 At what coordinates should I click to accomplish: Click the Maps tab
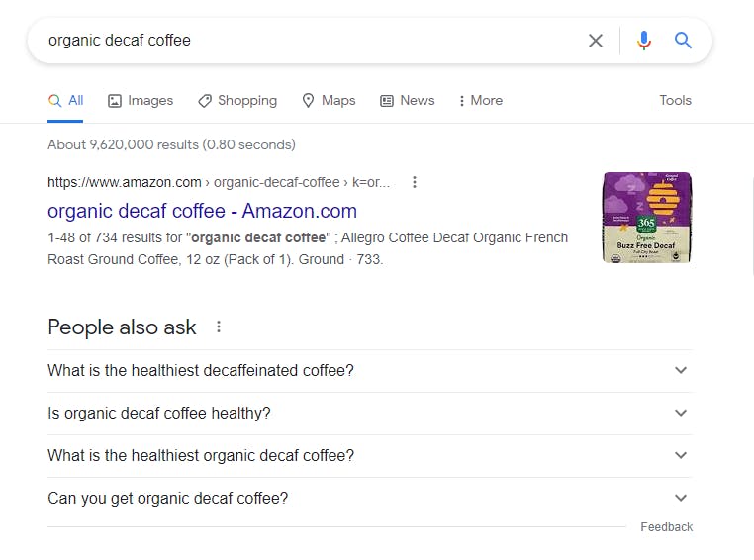point(329,101)
